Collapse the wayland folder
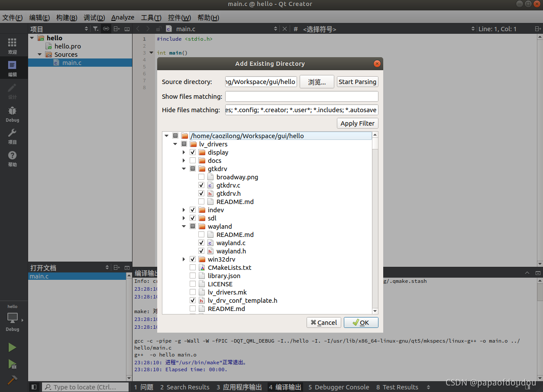Image resolution: width=543 pixels, height=392 pixels. coord(184,226)
